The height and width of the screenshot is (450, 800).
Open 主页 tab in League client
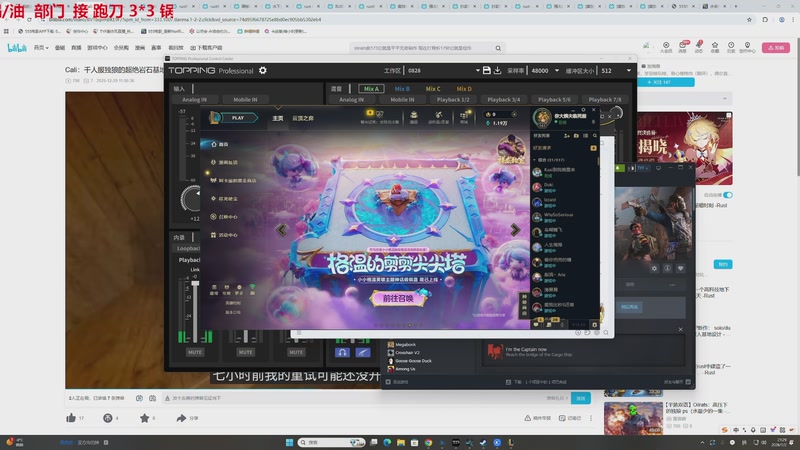coord(278,118)
